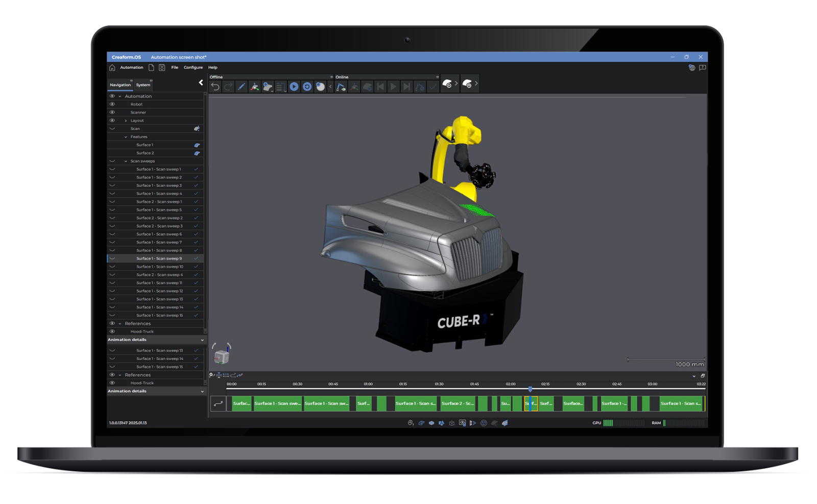This screenshot has height=504, width=817.
Task: Click the coordinate axes alignment icon
Action: click(x=254, y=87)
